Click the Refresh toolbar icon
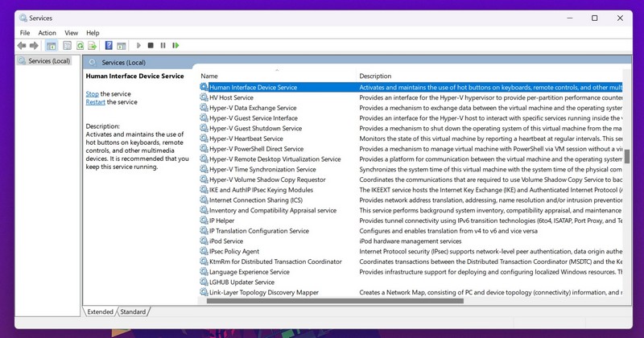The image size is (644, 338). 80,46
